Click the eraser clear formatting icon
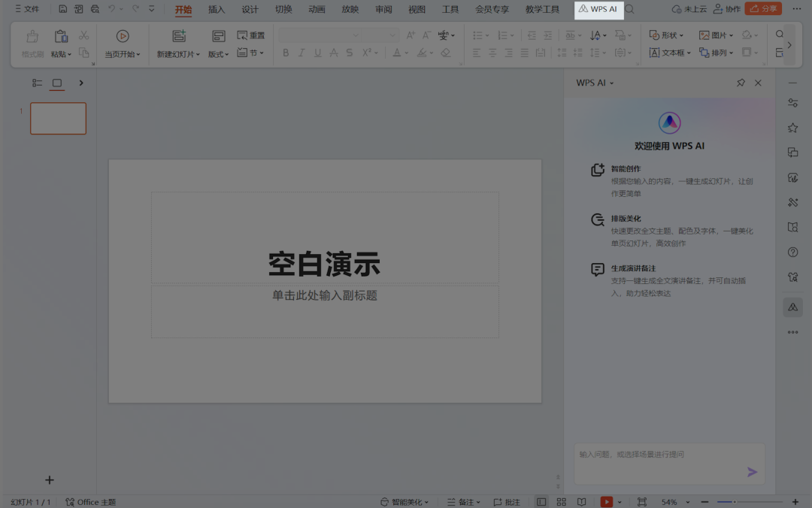The height and width of the screenshot is (508, 812). pos(445,53)
